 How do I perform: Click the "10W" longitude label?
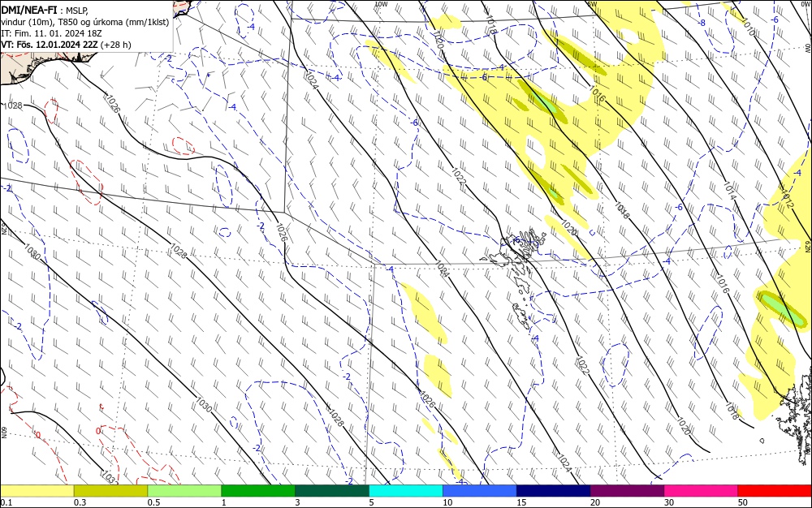tap(381, 3)
